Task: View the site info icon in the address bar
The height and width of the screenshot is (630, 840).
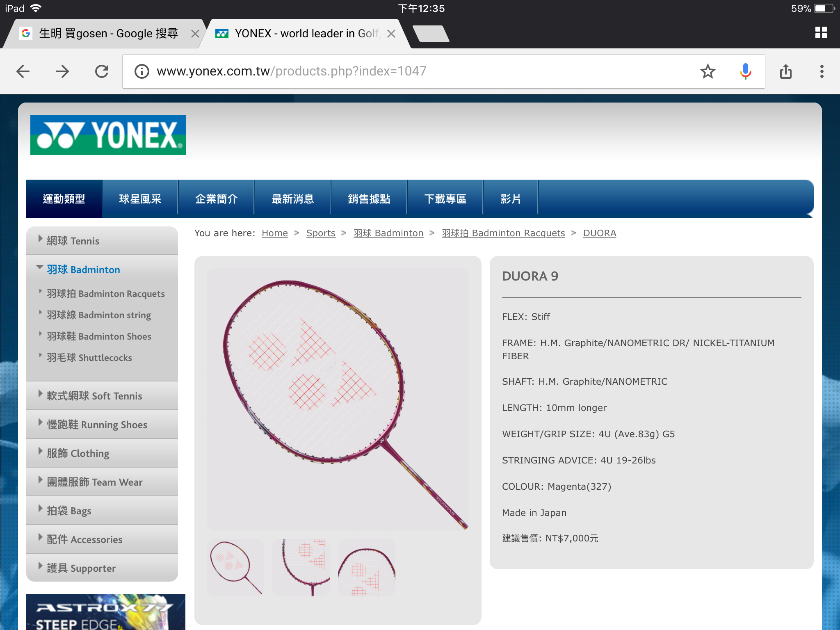Action: click(x=142, y=71)
